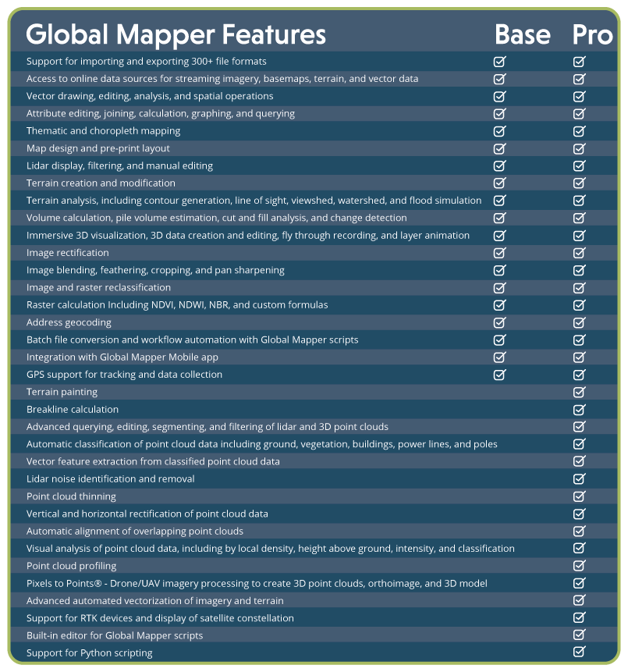
Task: Click Base checkmark for Vector drawing, editing, analysis
Action: point(499,97)
